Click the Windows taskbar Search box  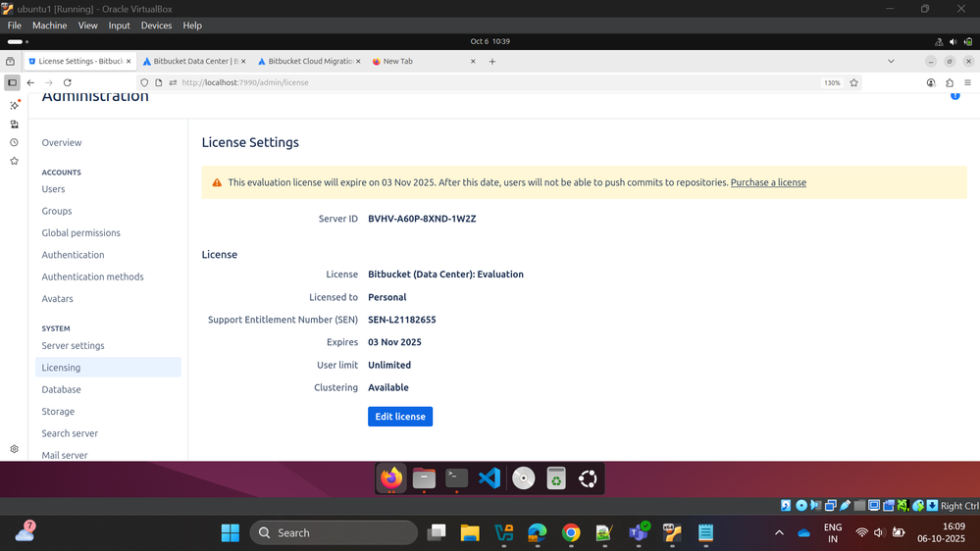tap(334, 533)
